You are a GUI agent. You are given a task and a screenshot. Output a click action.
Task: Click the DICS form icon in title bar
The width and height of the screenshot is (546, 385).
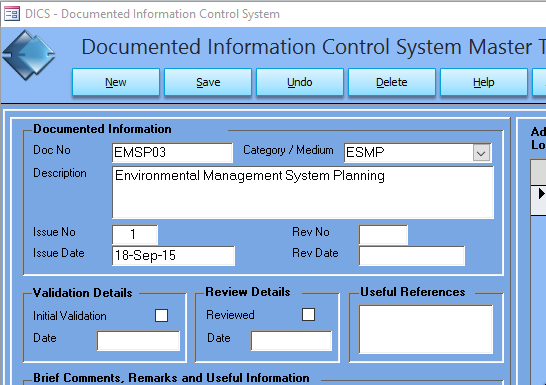click(x=11, y=14)
